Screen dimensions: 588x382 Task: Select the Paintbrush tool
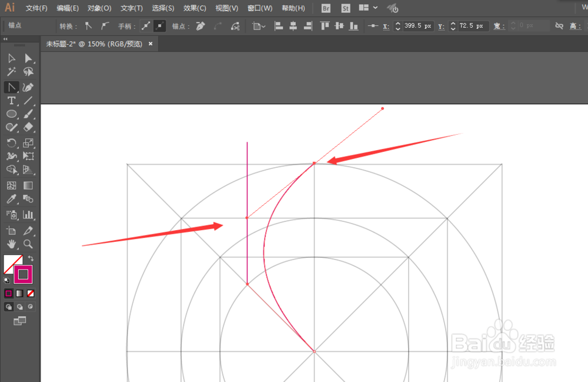[x=28, y=114]
